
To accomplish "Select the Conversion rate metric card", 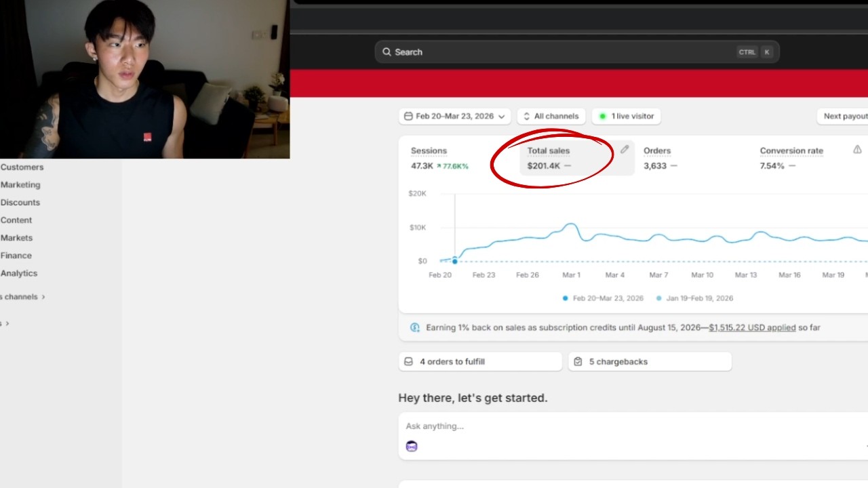I will point(810,158).
